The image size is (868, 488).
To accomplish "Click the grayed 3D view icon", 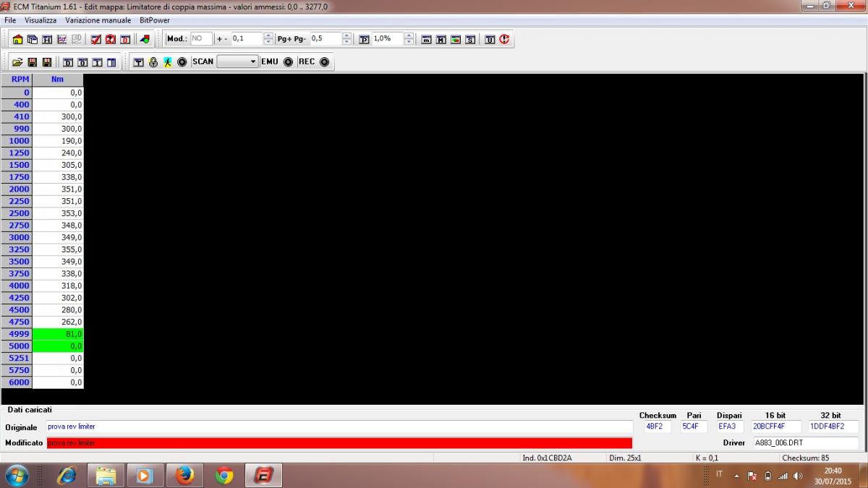I will 77,39.
